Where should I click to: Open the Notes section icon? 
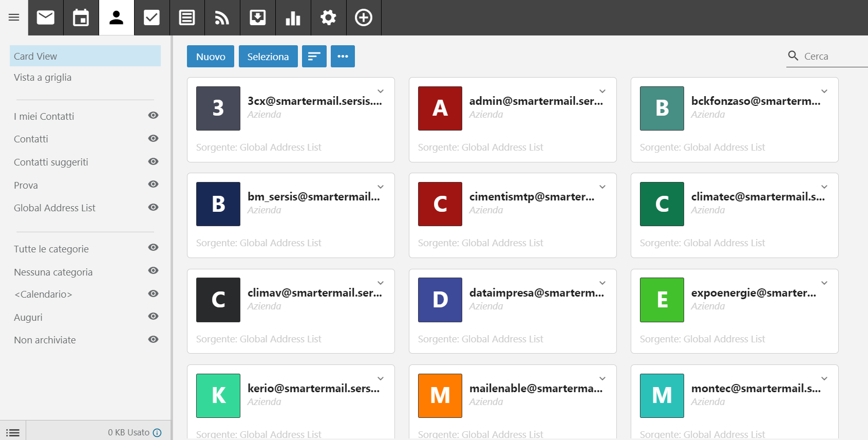click(x=187, y=17)
